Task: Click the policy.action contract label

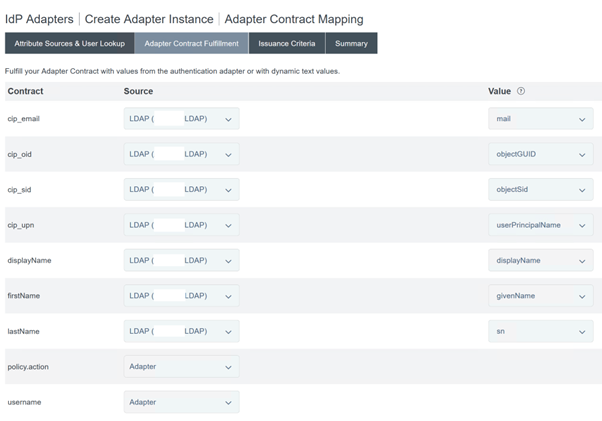Action: 28,367
